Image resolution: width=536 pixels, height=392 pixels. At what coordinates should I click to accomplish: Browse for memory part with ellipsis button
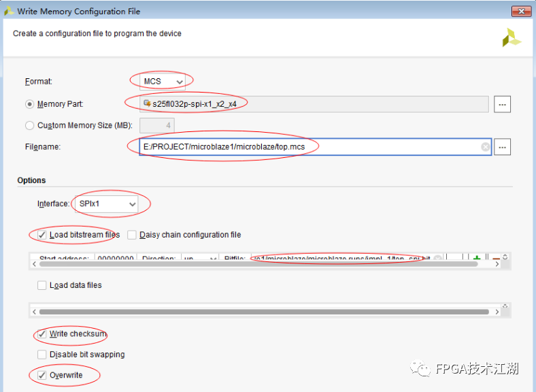(x=502, y=104)
